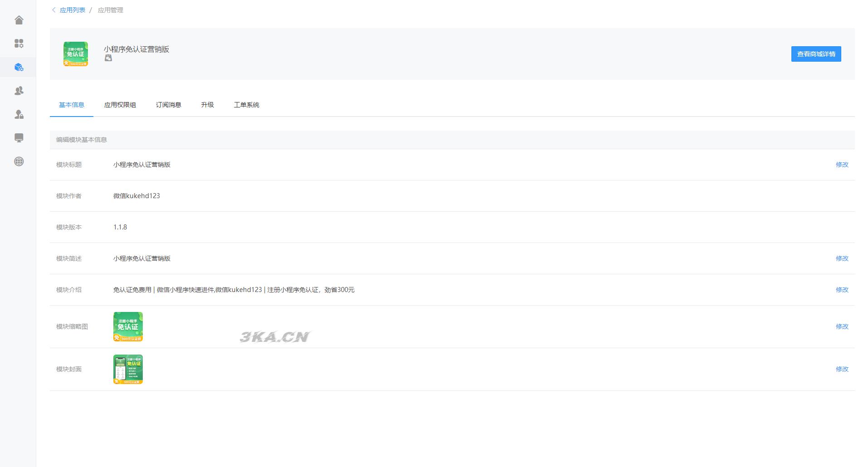The width and height of the screenshot is (868, 467).
Task: Go back to 应用列表 via breadcrumb
Action: point(72,10)
